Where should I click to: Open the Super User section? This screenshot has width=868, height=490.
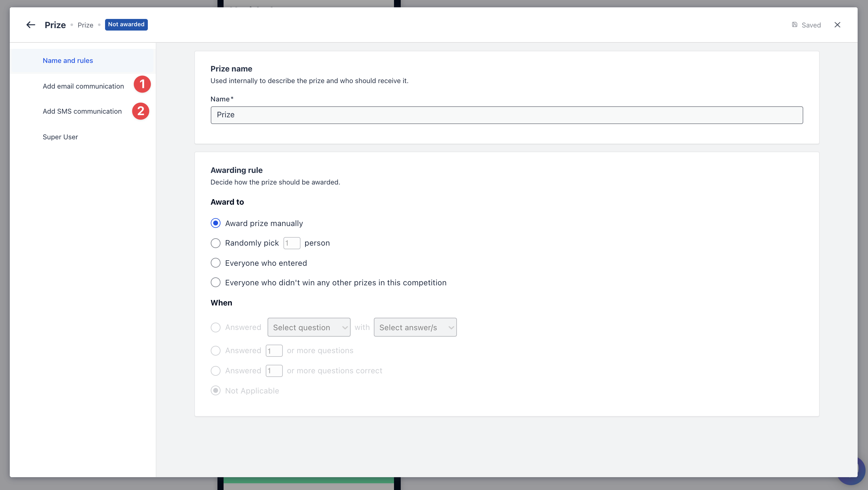coord(60,137)
